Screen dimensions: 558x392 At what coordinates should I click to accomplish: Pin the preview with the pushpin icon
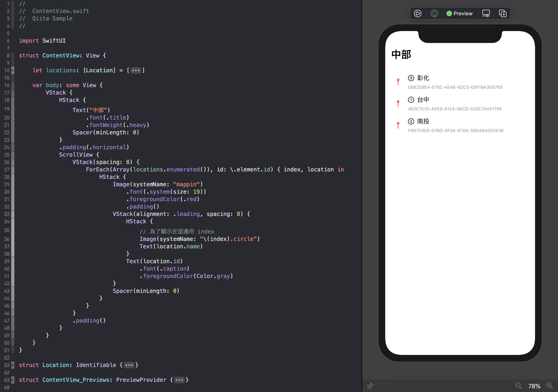370,386
